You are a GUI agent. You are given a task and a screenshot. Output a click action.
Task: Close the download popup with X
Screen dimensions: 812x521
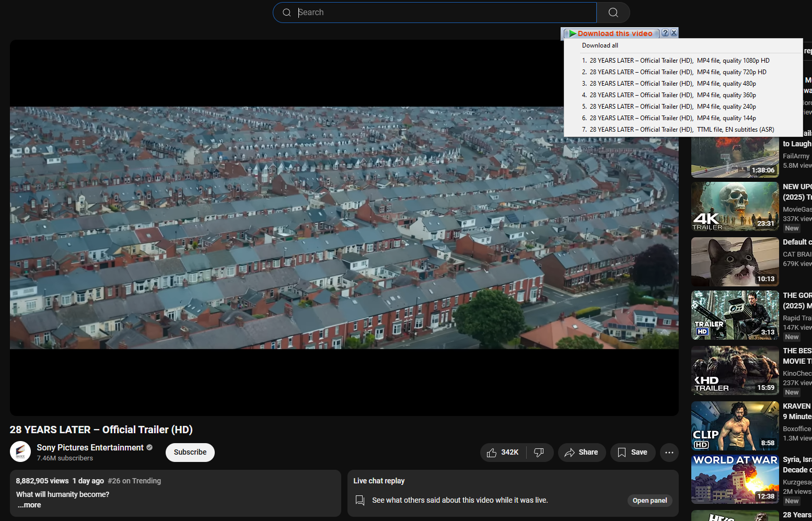click(674, 33)
